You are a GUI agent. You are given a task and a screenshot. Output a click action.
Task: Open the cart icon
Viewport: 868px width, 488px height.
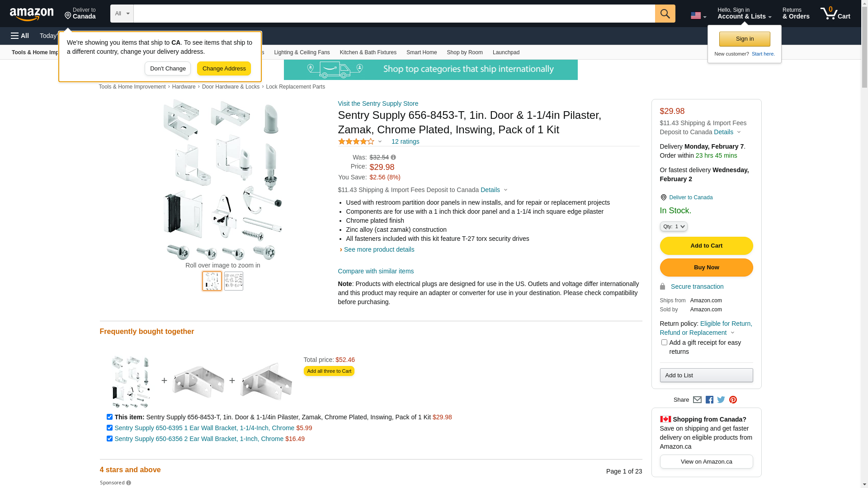[835, 14]
